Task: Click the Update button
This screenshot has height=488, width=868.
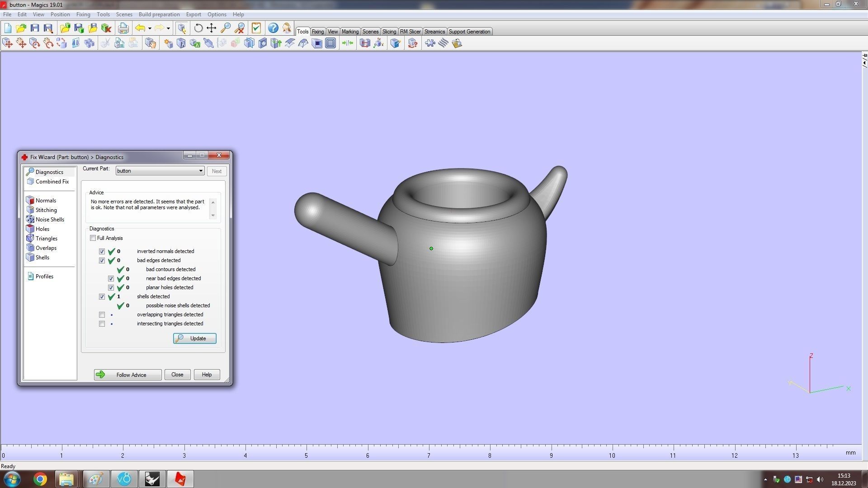Action: point(194,338)
